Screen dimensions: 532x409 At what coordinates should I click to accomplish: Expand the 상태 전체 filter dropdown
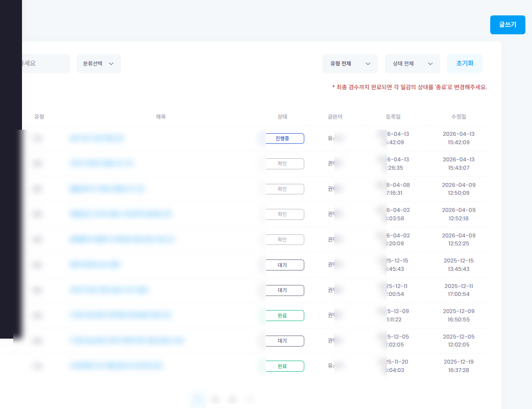click(412, 64)
